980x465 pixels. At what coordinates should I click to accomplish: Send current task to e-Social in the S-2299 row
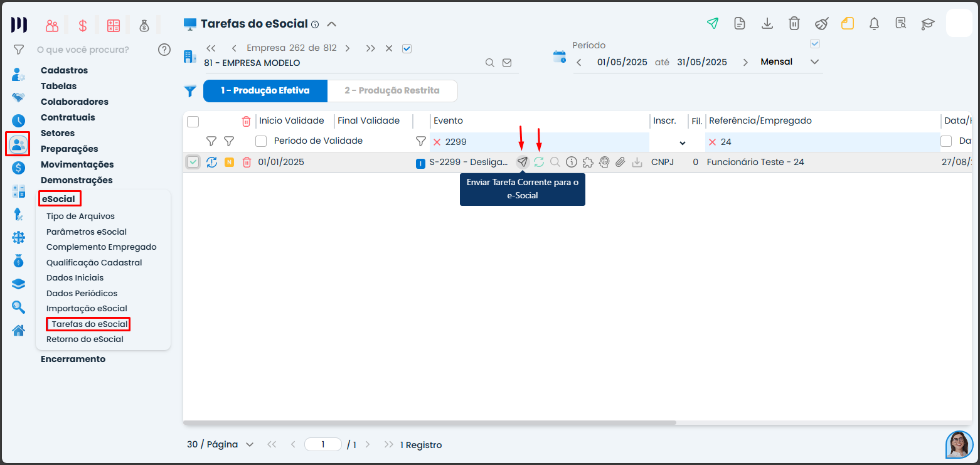522,162
